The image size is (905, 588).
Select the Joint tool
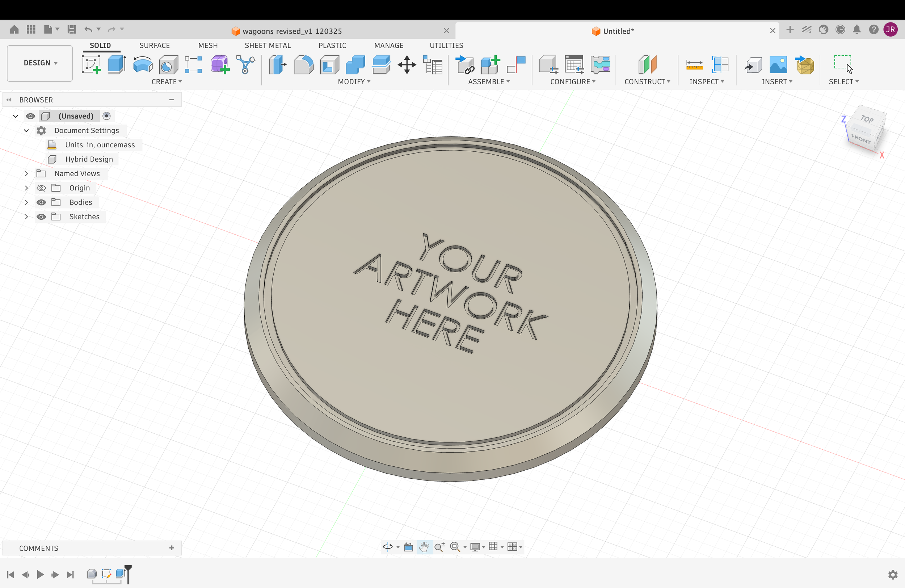[516, 64]
